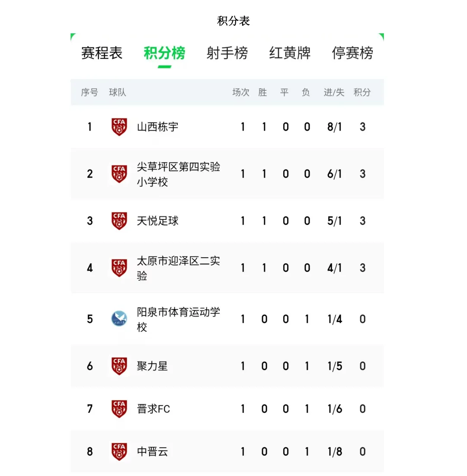
Task: Switch to the 停赛榜 tab
Action: click(352, 53)
